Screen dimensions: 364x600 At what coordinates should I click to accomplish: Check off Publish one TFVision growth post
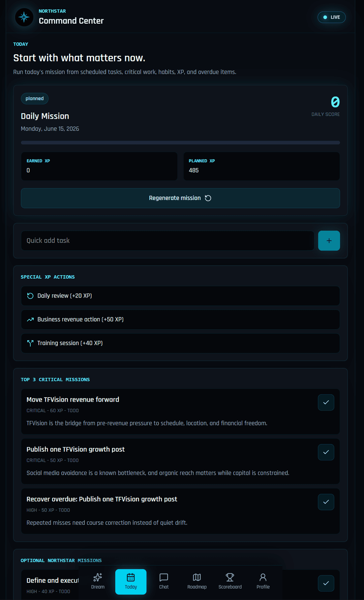pyautogui.click(x=326, y=452)
